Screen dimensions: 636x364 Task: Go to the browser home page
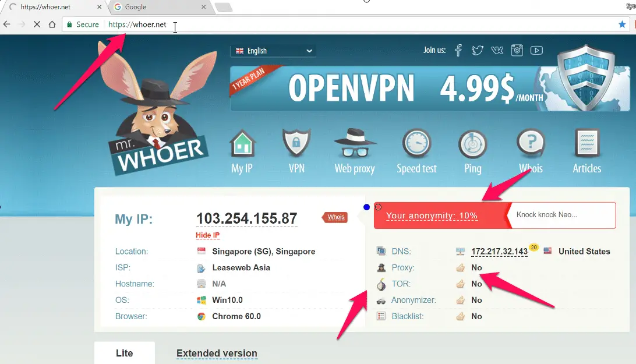point(52,24)
